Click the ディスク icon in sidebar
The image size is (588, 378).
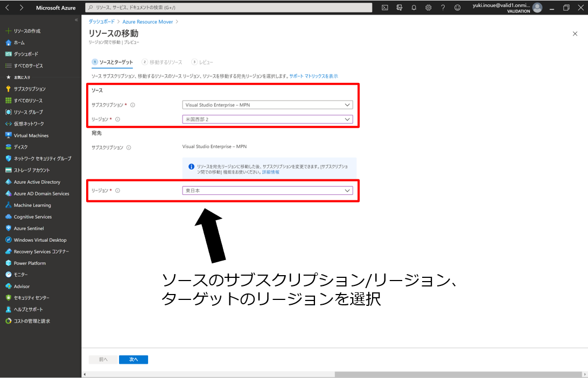click(8, 147)
